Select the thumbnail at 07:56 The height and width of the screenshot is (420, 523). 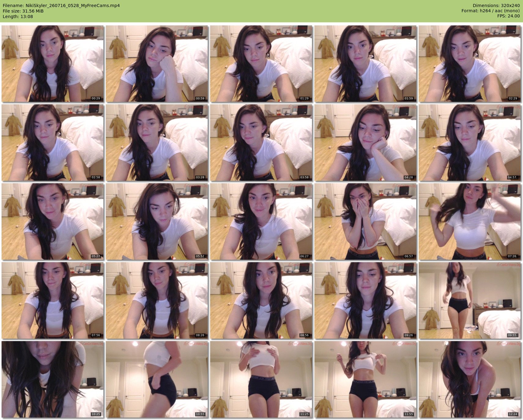(53, 300)
